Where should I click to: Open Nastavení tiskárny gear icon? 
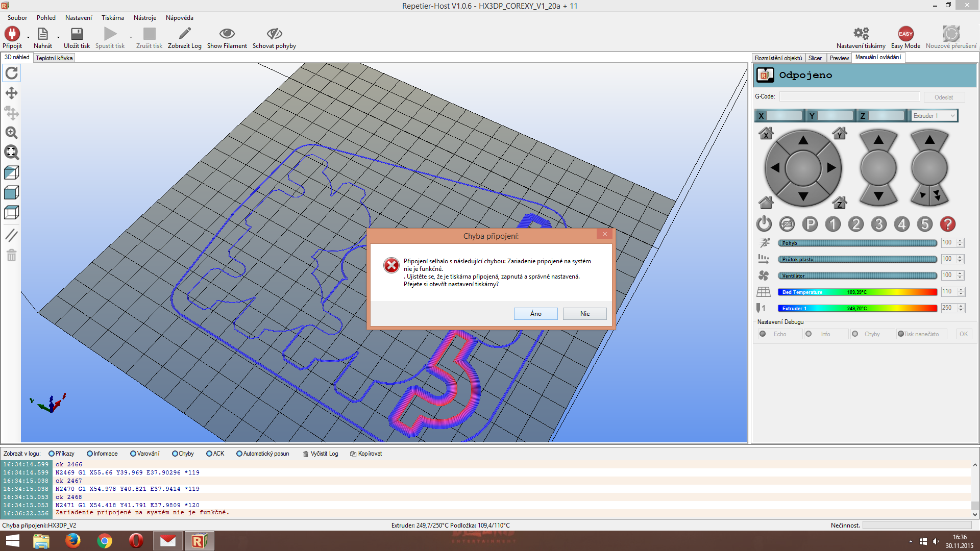tap(861, 34)
